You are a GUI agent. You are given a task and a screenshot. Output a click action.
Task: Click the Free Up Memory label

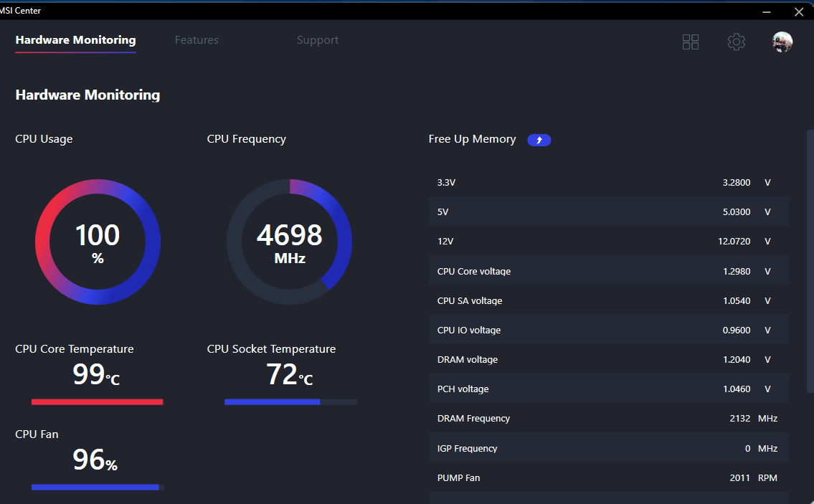[472, 139]
